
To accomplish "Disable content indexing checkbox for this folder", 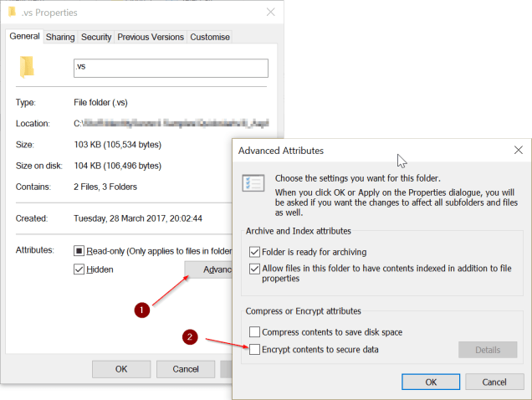I will coord(254,269).
